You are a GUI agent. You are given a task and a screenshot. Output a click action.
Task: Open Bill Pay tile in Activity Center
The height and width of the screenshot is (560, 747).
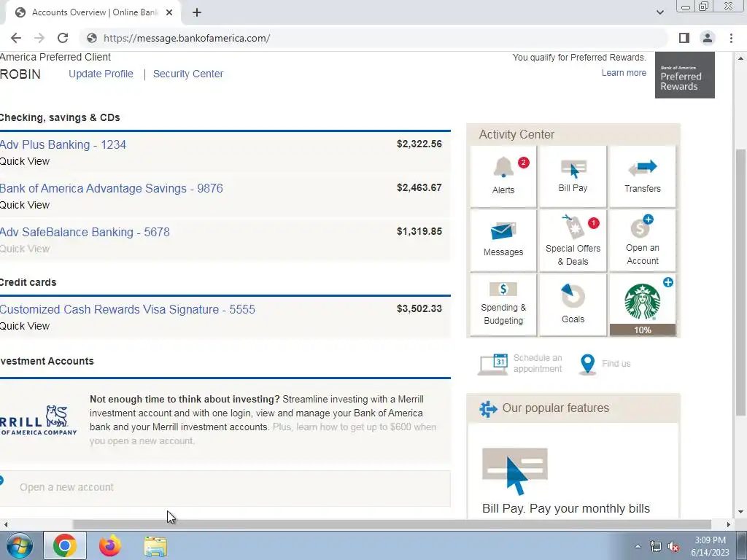[573, 176]
